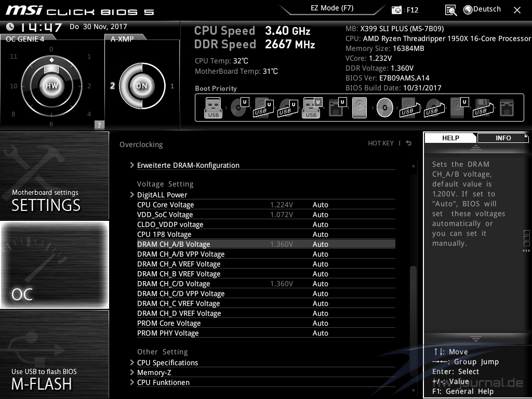Viewport: 532px width, 399px height.
Task: Click the settings list scrollbar thumb
Action: pyautogui.click(x=413, y=322)
